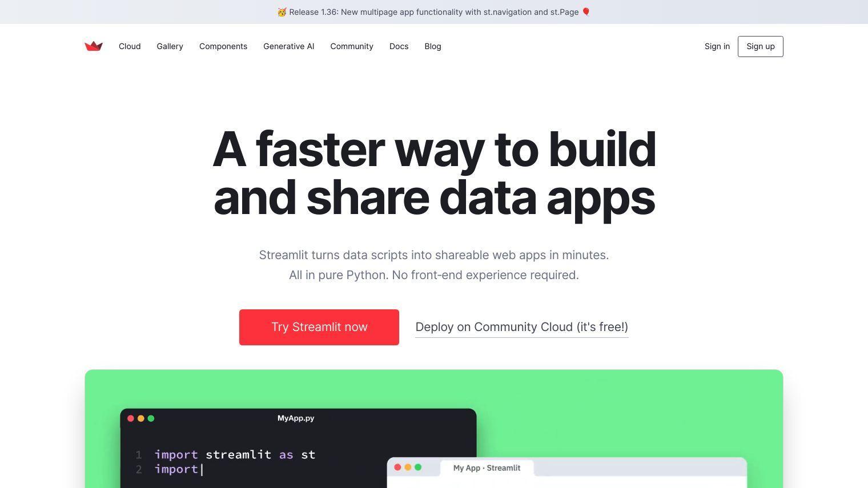Click the party face emoji in banner

pyautogui.click(x=282, y=12)
